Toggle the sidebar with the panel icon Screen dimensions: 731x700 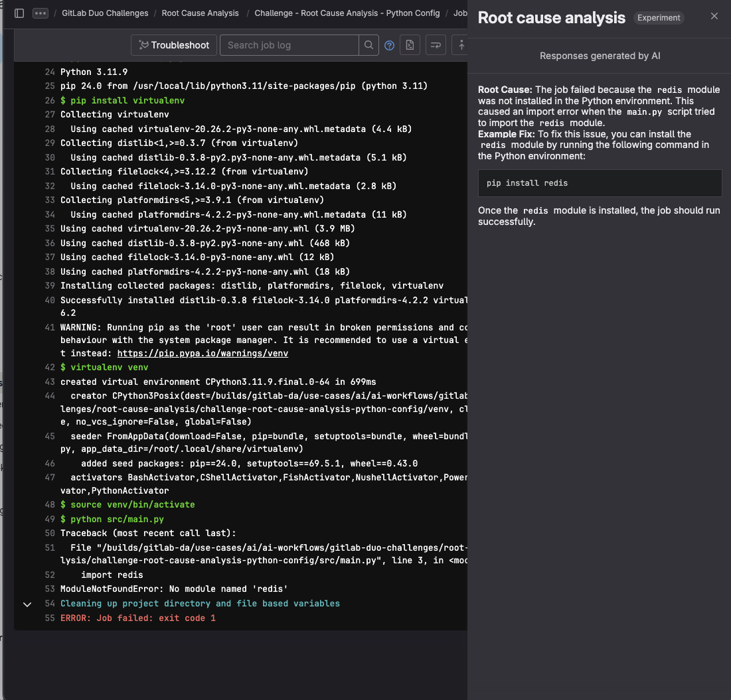click(x=19, y=13)
